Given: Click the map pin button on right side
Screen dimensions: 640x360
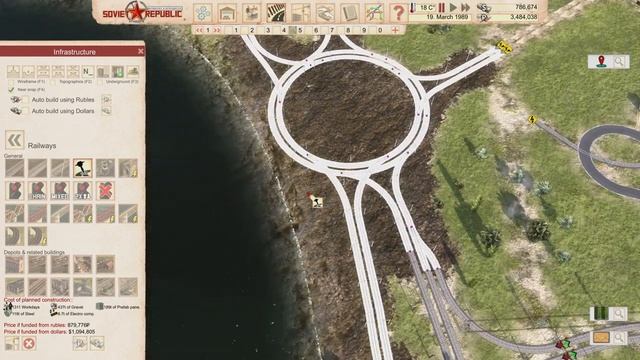Looking at the screenshot, I should (601, 62).
